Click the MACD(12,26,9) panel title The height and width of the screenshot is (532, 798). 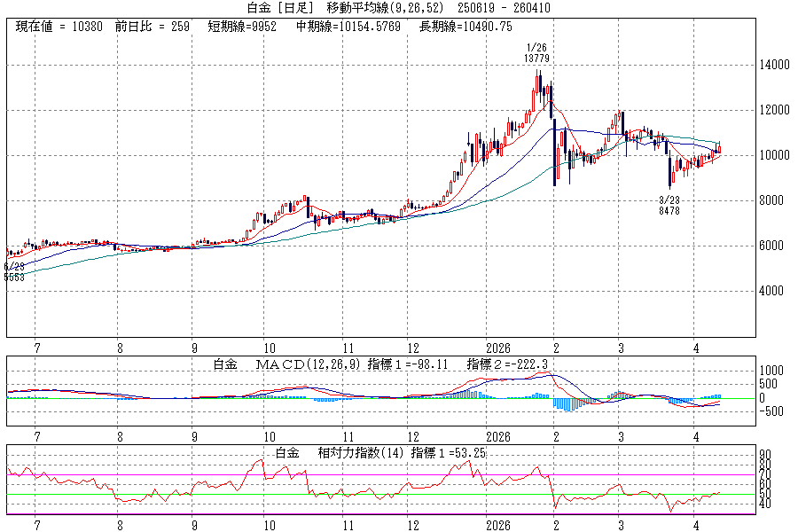(x=307, y=364)
